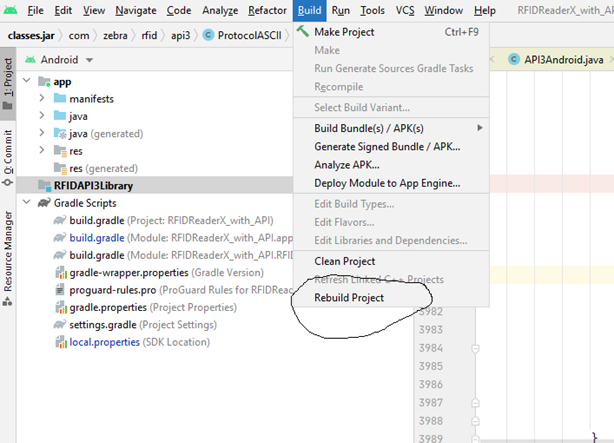Click the Gradle Scripts elephant icon
The width and height of the screenshot is (614, 443).
coord(43,202)
